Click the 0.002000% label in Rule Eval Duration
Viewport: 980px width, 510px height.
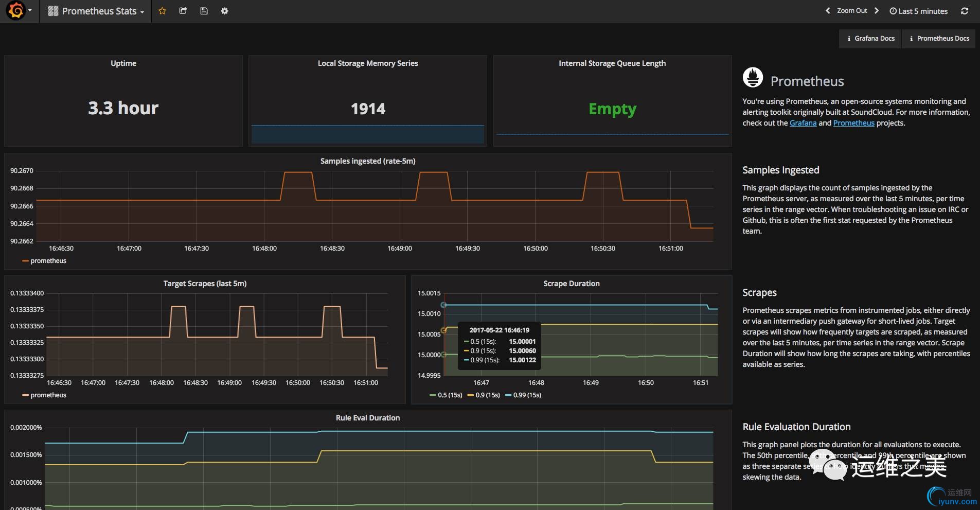pos(26,428)
